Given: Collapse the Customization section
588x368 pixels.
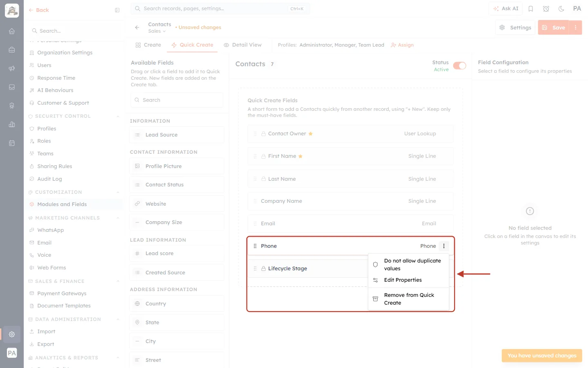Looking at the screenshot, I should click(x=118, y=192).
